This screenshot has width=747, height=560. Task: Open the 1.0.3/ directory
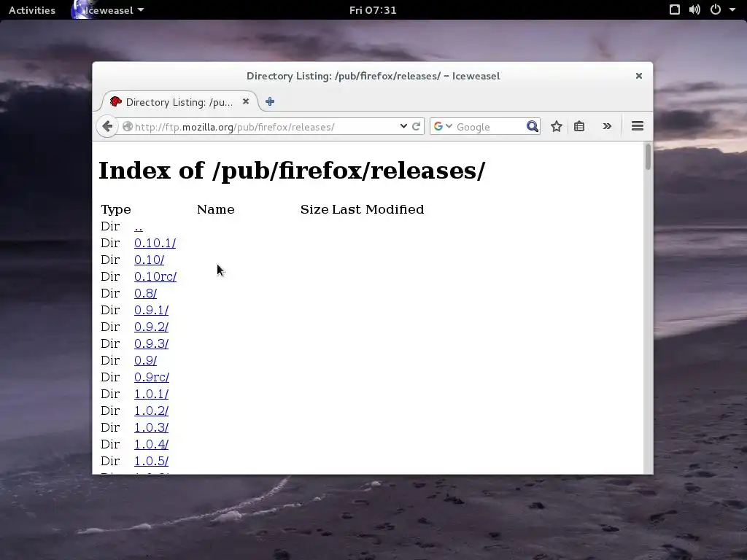(x=151, y=427)
